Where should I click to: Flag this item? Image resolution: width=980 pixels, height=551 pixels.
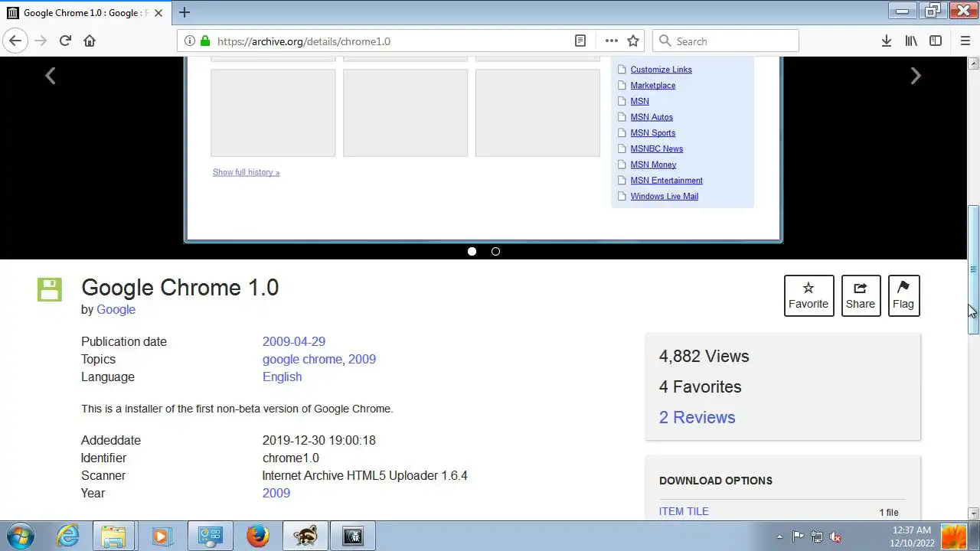tap(903, 295)
